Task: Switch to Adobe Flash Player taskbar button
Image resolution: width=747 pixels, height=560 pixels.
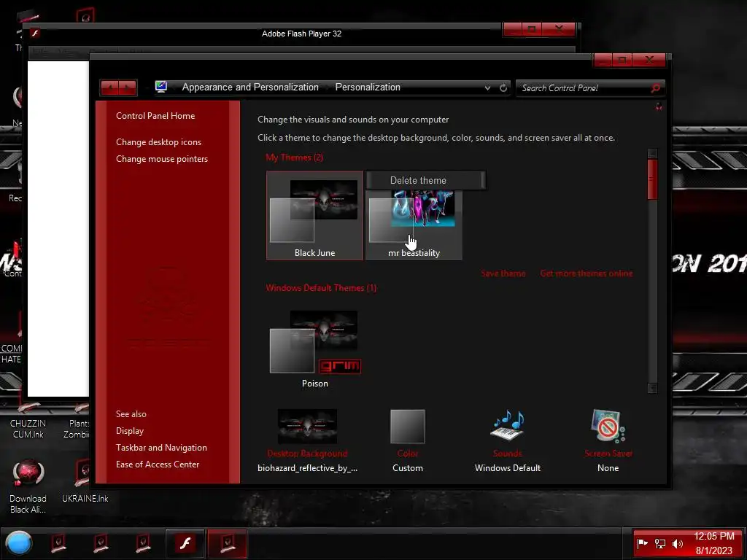Action: click(x=185, y=542)
